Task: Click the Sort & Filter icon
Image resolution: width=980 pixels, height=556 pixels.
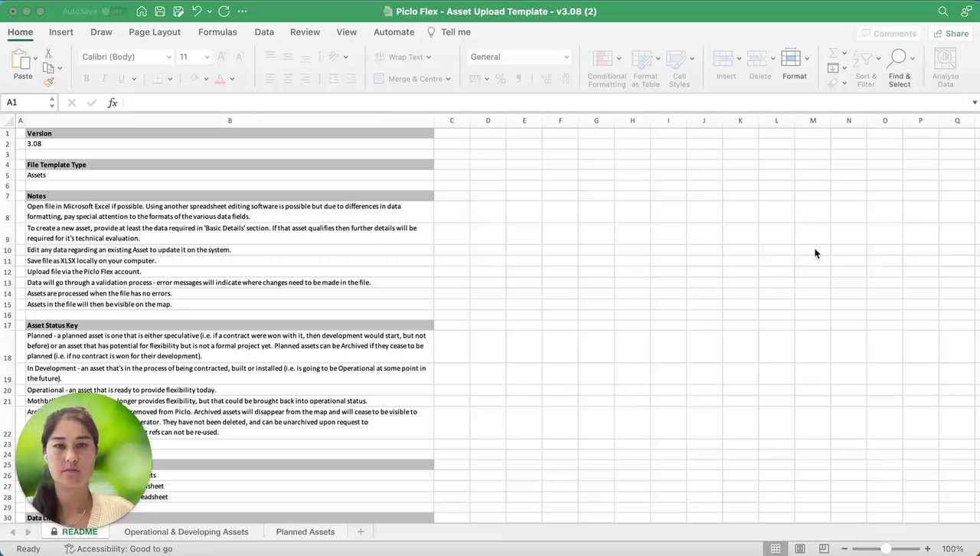Action: [863, 60]
